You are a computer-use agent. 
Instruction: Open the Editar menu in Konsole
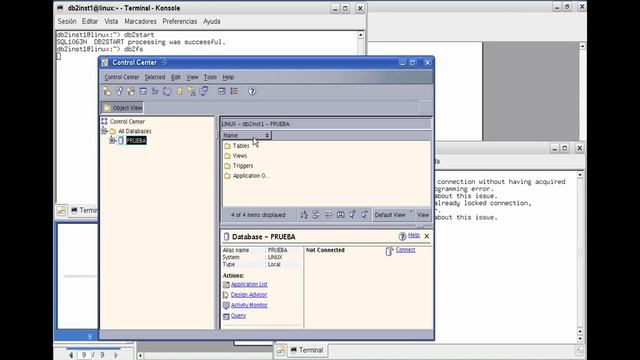[x=90, y=21]
